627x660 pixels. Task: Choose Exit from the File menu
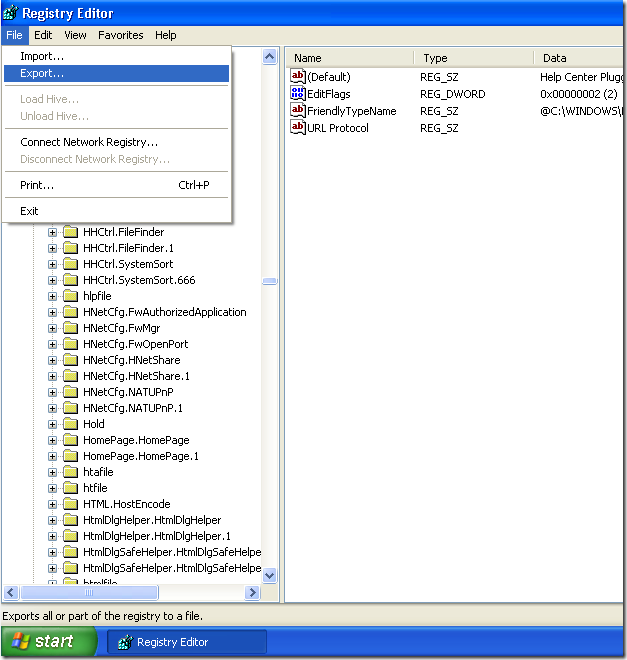(117, 211)
